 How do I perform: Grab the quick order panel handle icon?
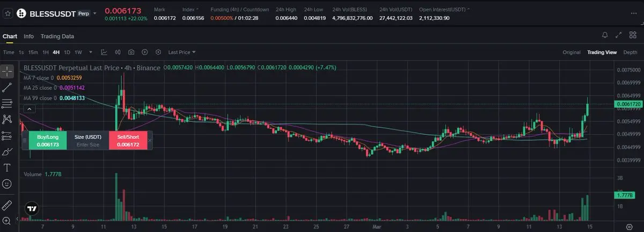tap(24, 140)
